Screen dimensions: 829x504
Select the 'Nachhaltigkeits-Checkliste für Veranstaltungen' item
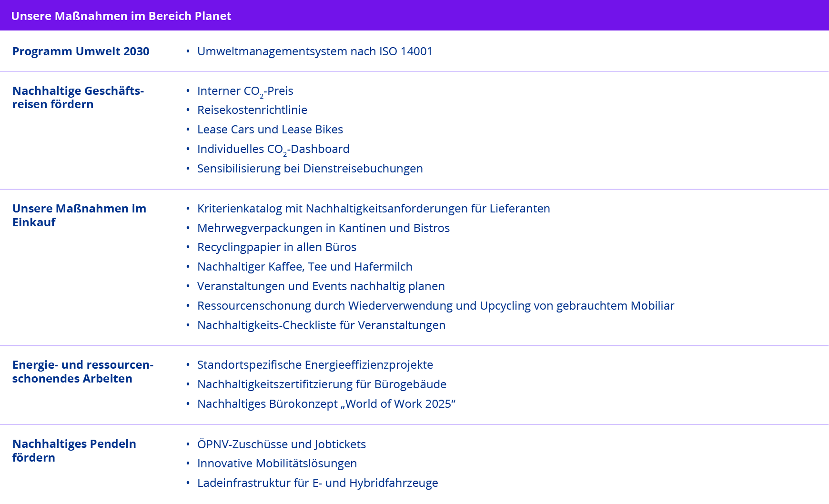321,325
